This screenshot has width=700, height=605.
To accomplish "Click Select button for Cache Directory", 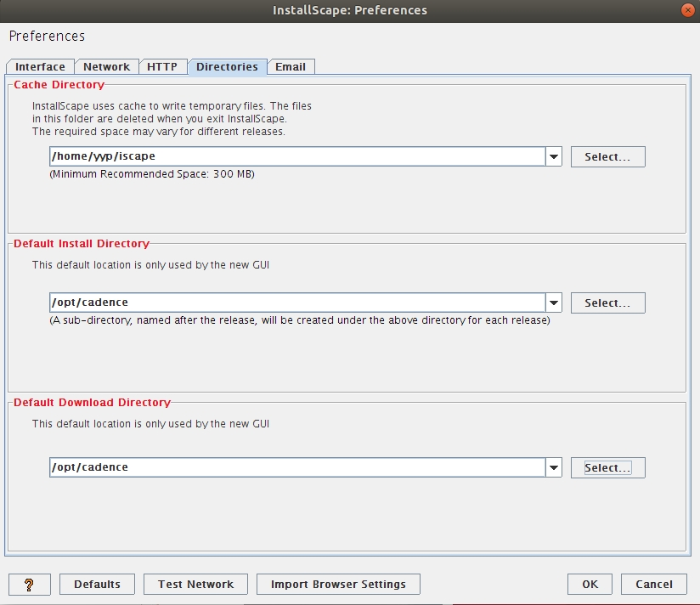I will [607, 156].
